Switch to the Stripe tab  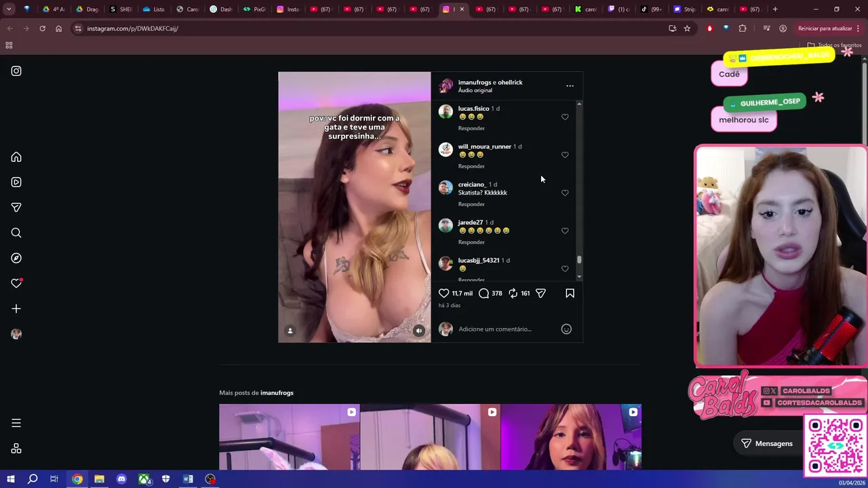click(x=685, y=9)
